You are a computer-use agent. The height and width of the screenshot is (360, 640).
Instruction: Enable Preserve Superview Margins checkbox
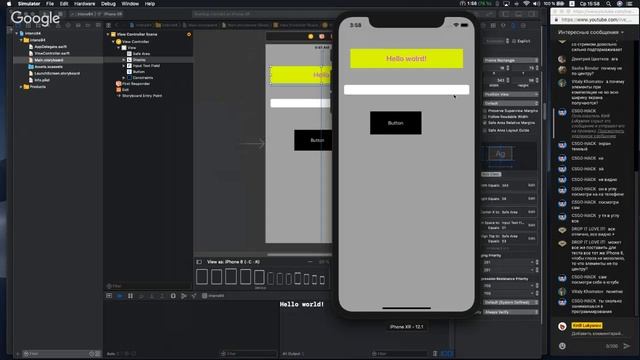coord(485,111)
